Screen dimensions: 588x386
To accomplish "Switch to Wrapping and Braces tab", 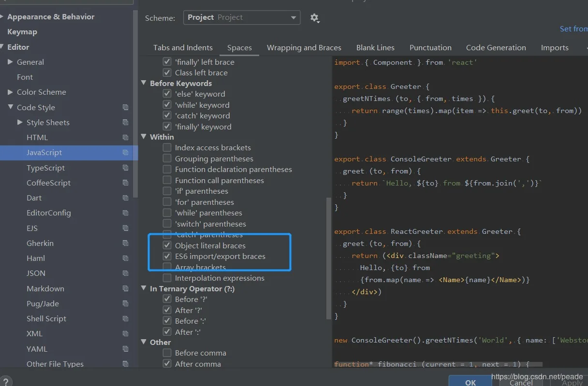I will 304,47.
